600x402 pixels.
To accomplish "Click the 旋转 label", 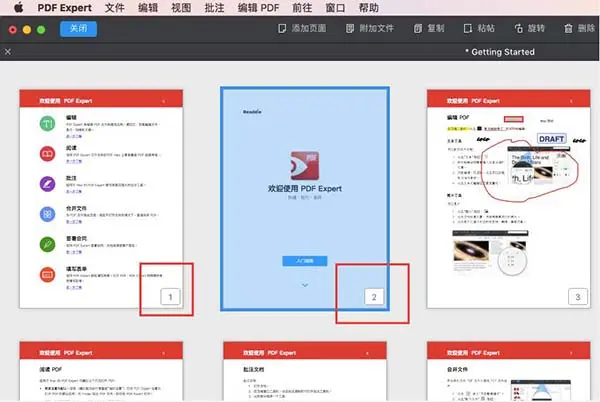I will (x=536, y=28).
